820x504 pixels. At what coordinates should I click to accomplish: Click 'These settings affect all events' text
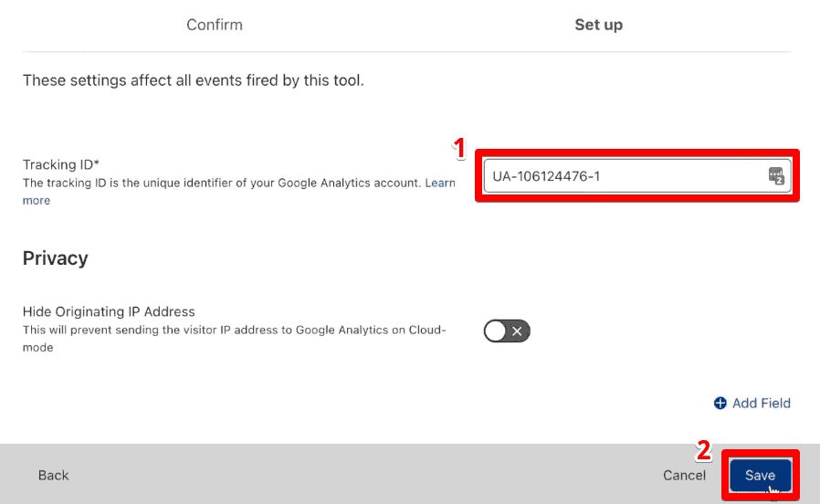[x=193, y=80]
